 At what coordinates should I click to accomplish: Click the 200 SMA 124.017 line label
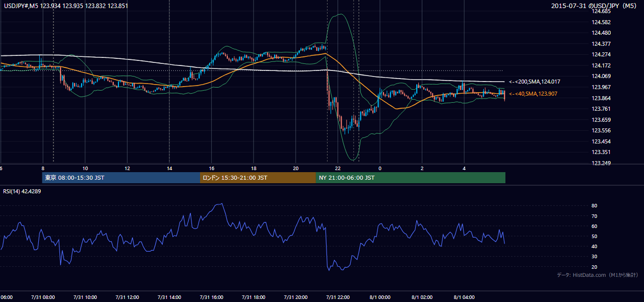(x=534, y=82)
